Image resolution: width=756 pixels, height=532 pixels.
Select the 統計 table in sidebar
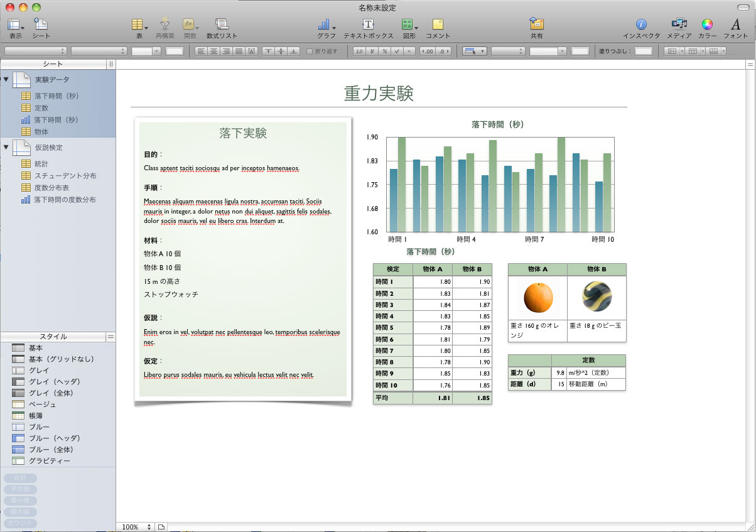[41, 164]
